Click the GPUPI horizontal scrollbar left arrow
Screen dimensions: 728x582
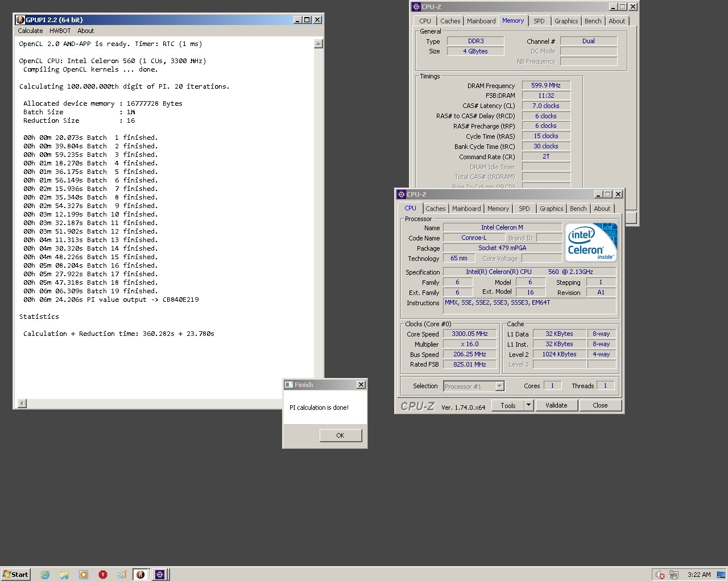point(22,404)
